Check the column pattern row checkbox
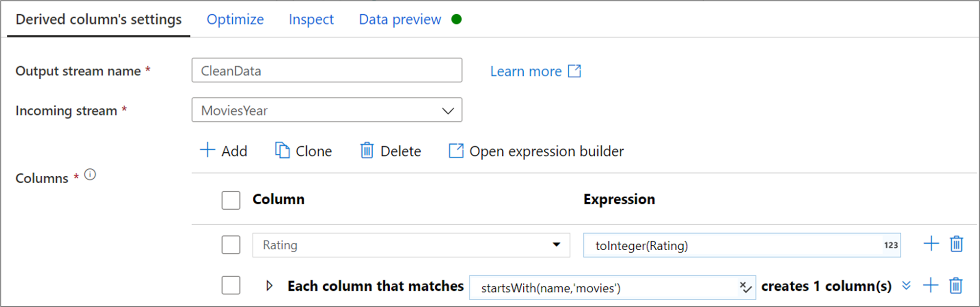Screen dimensions: 980x307 tap(231, 285)
